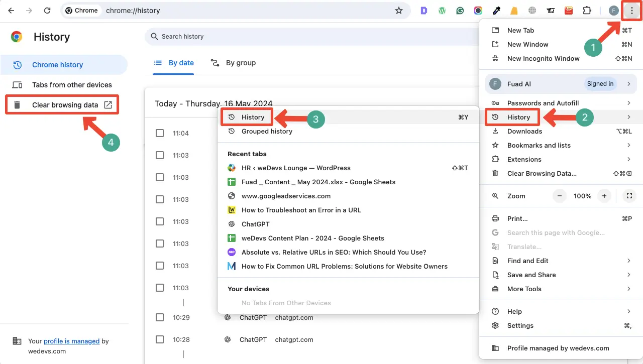Choose History in the submenu list
Viewport: 643px width, 364px height.
[348, 117]
